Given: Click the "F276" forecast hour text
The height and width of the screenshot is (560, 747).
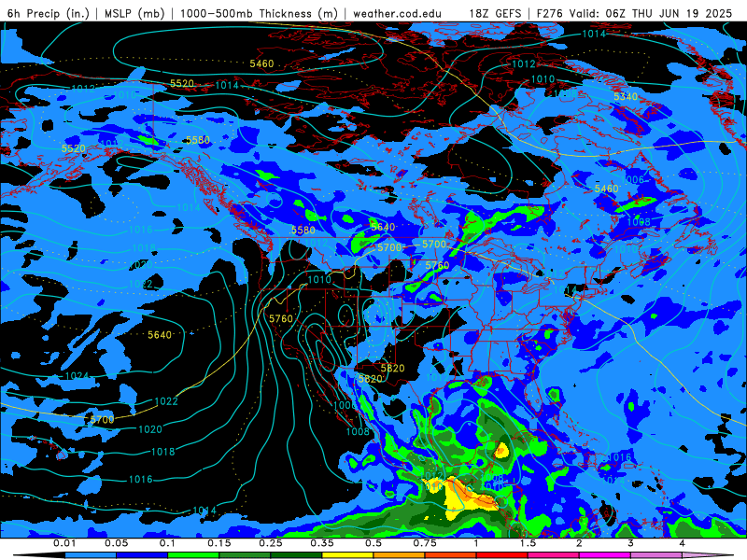Looking at the screenshot, I should click(551, 13).
